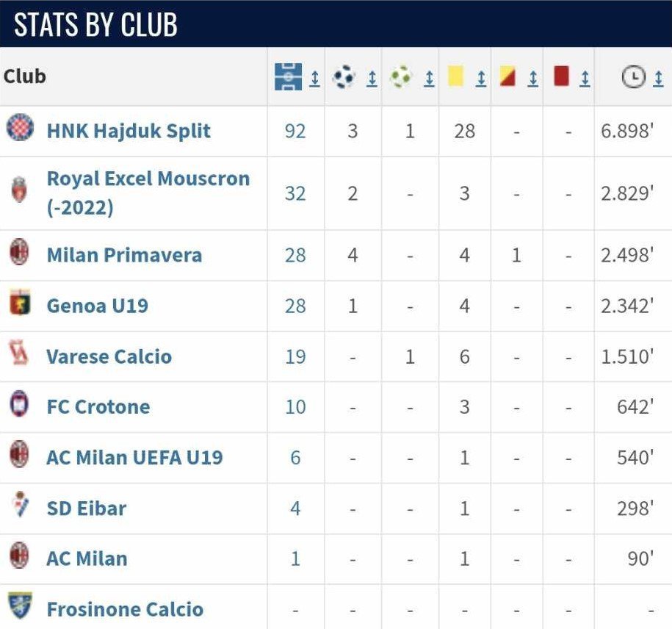Sort by appearances pitch icon

[x=288, y=77]
